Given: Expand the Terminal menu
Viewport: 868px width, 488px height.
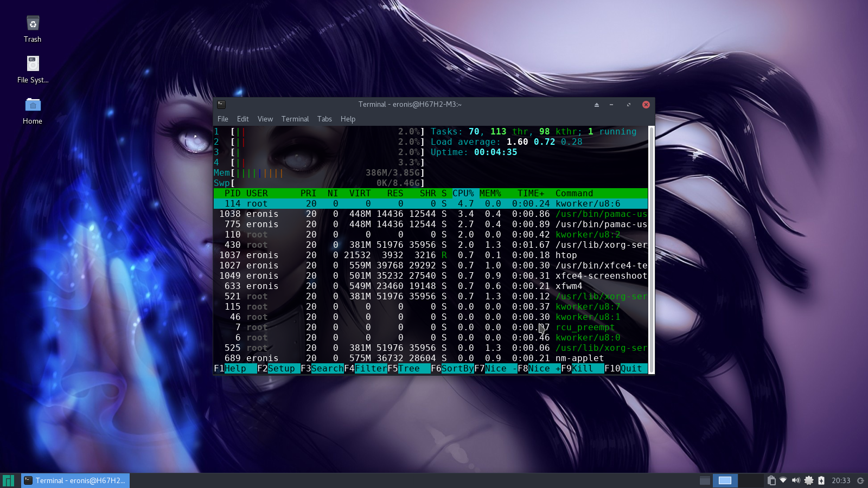Looking at the screenshot, I should [295, 119].
